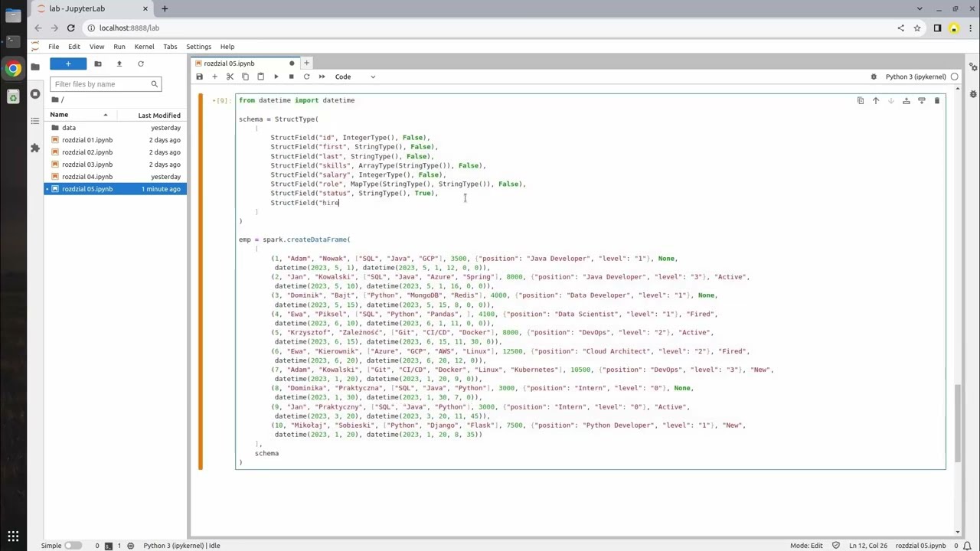Delete the active cell with trash icon
This screenshot has width=980, height=551.
point(937,100)
